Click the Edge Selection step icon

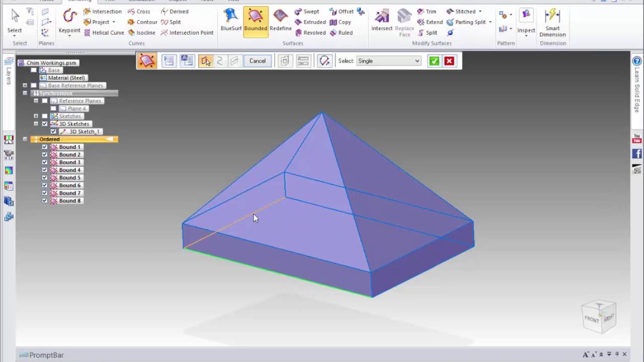point(205,61)
